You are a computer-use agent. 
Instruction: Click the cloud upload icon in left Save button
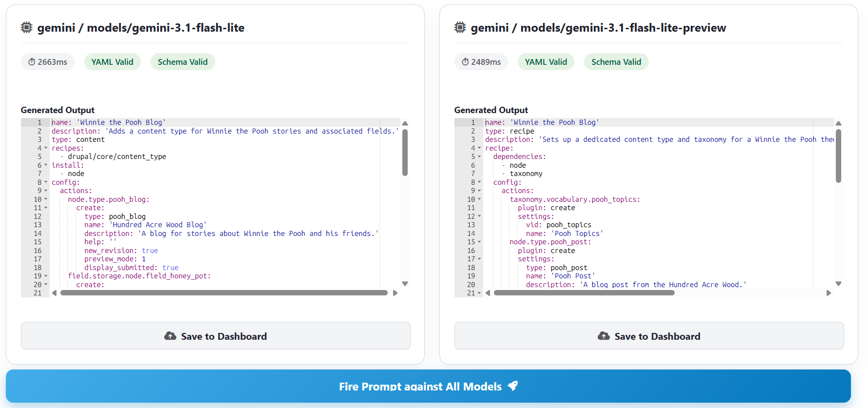pyautogui.click(x=170, y=336)
